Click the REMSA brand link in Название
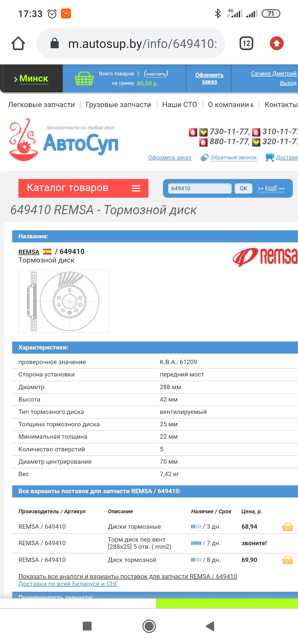The image size is (298, 644). pos(29,252)
